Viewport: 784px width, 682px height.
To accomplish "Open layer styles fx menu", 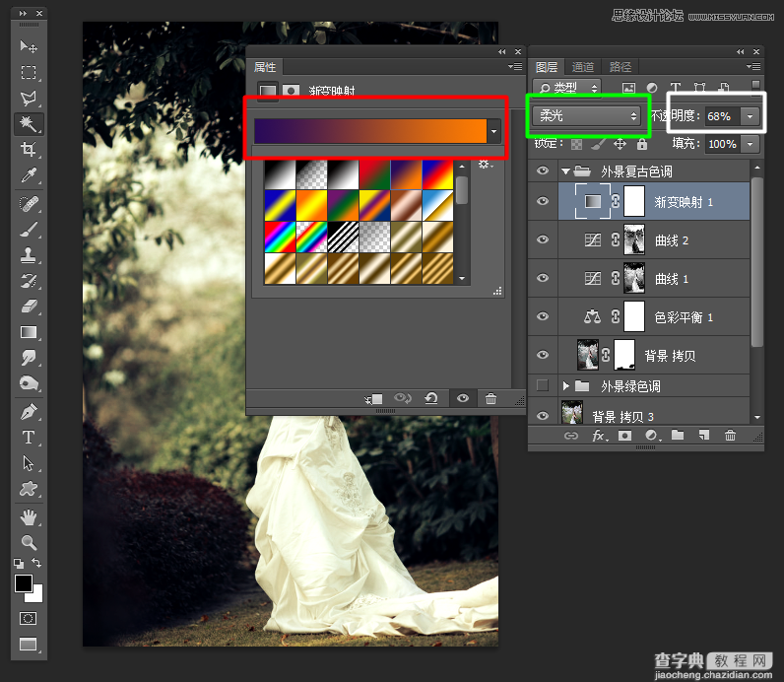I will pyautogui.click(x=599, y=436).
